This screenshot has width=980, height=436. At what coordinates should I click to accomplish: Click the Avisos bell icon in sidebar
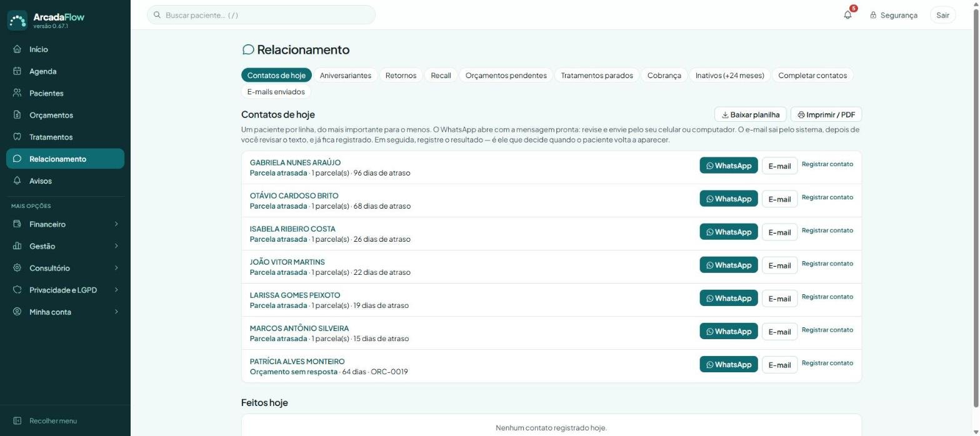(17, 181)
